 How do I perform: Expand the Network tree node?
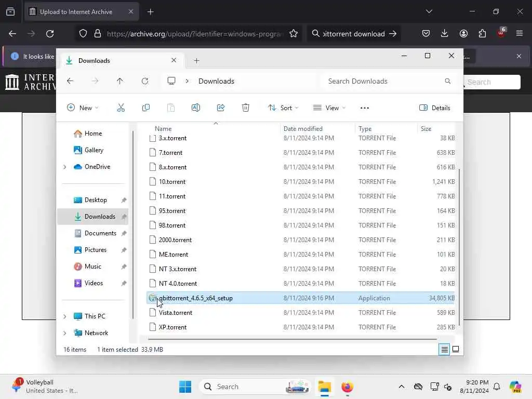pos(65,333)
